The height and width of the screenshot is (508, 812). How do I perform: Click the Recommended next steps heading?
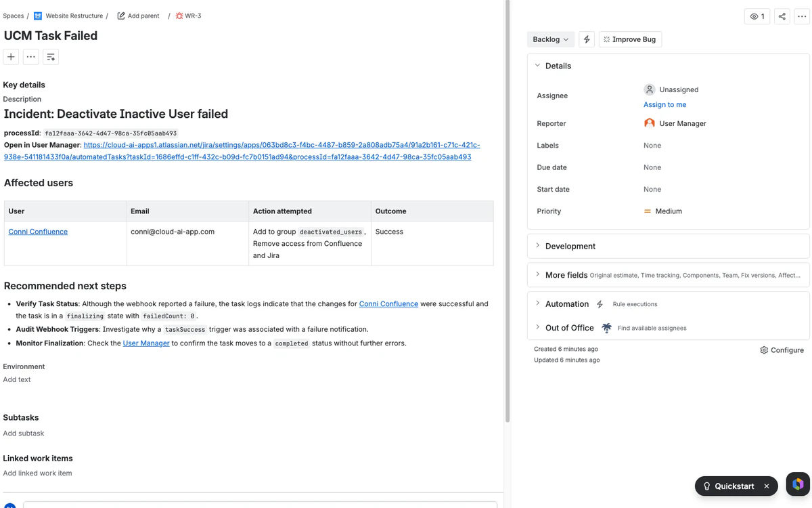(65, 286)
